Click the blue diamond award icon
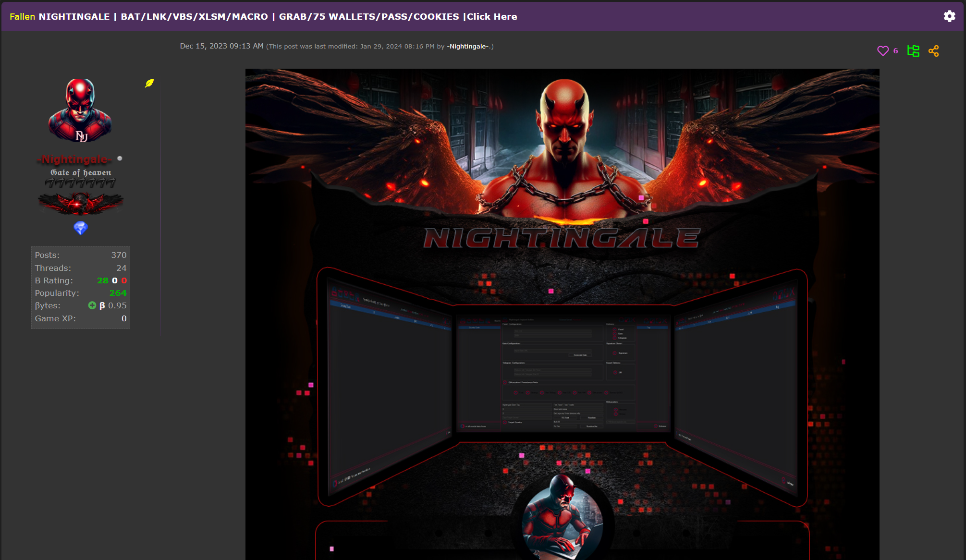Image resolution: width=966 pixels, height=560 pixels. pos(81,228)
